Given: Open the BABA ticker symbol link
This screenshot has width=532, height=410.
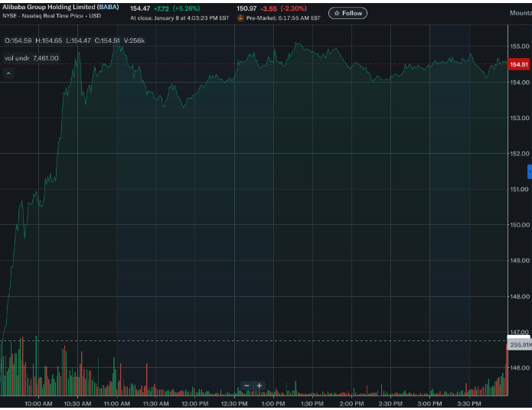Looking at the screenshot, I should click(x=108, y=8).
